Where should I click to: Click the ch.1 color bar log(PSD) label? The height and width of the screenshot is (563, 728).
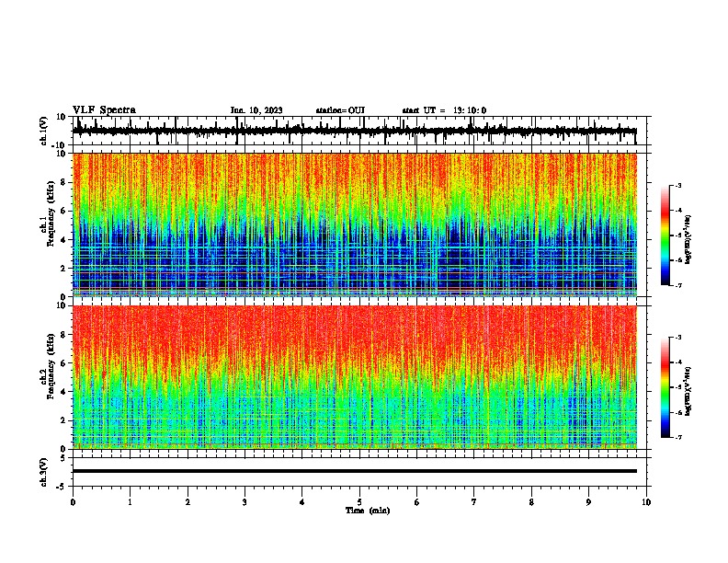pos(688,240)
